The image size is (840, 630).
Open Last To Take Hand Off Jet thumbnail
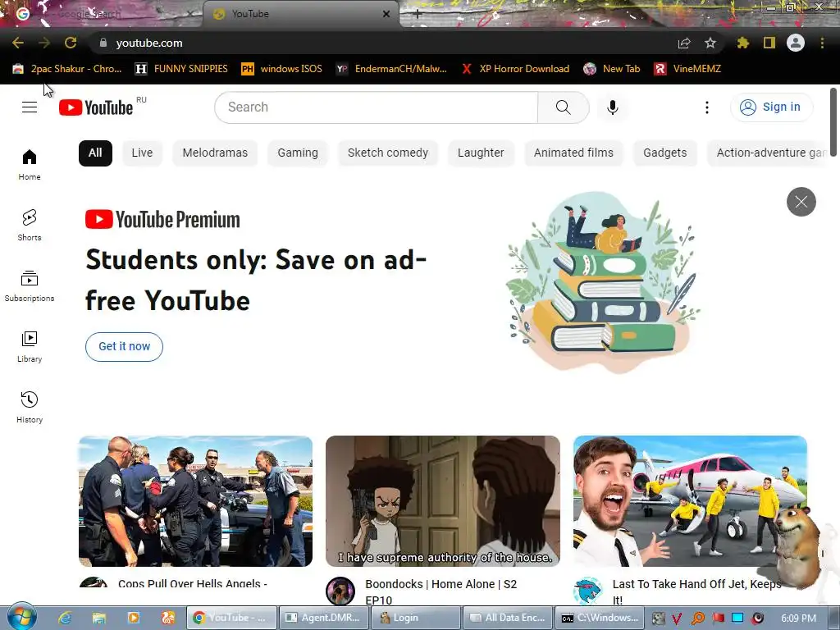(x=690, y=501)
